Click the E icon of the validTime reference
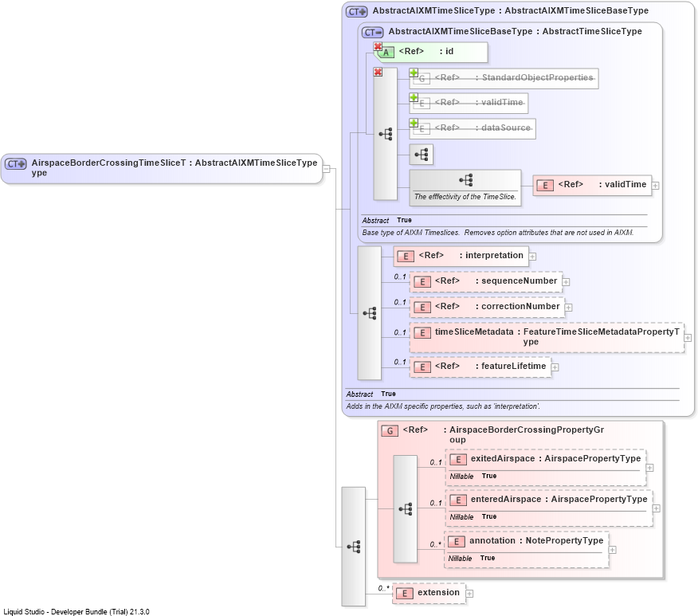The image size is (698, 616). pyautogui.click(x=545, y=186)
